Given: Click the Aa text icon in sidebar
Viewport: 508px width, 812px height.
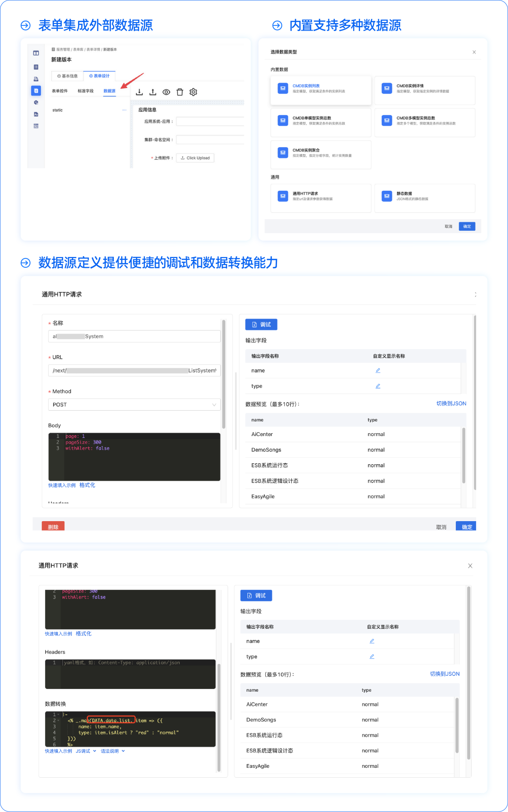Looking at the screenshot, I should pos(36,114).
